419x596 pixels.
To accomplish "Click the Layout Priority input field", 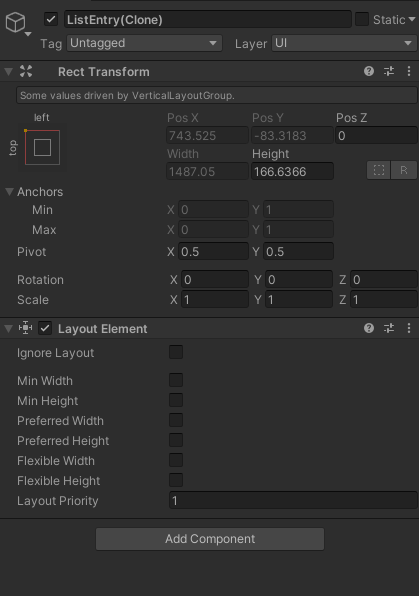I will click(293, 501).
